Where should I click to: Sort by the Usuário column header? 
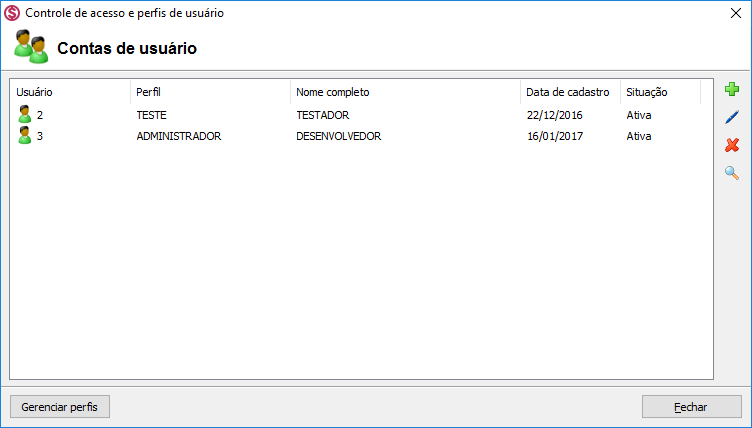pos(35,92)
